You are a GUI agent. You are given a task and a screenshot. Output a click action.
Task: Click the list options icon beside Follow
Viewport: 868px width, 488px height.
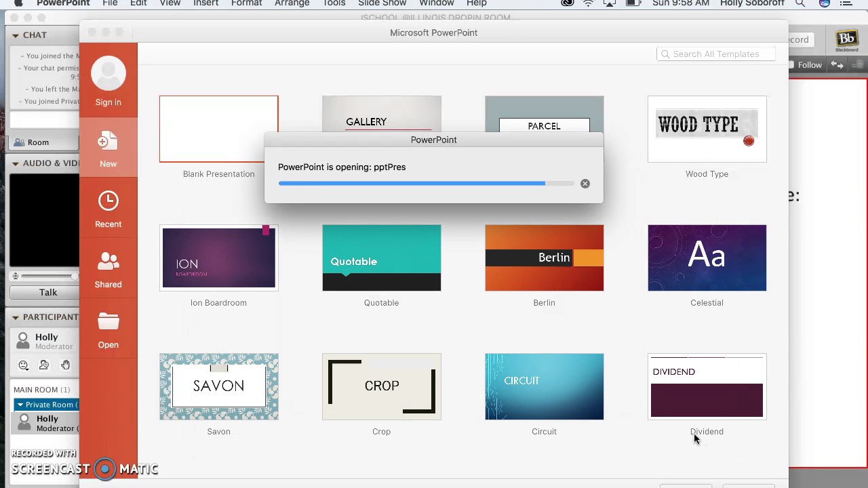[858, 65]
